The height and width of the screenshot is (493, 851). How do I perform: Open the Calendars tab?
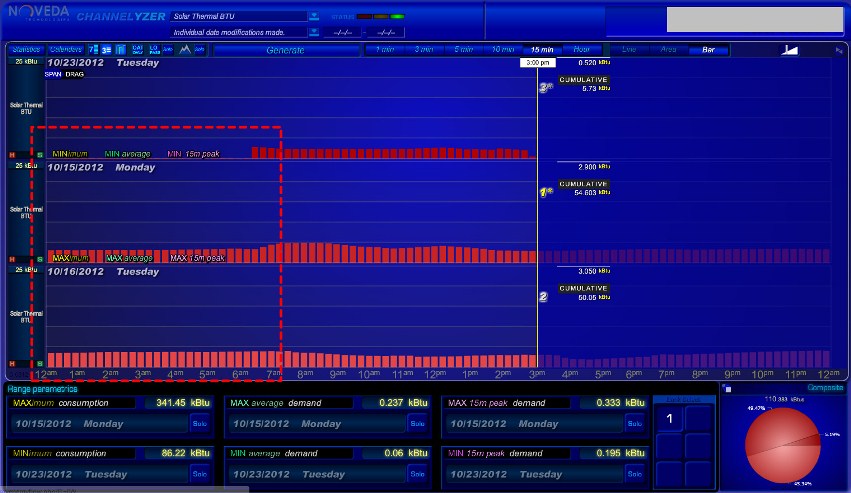pos(66,49)
